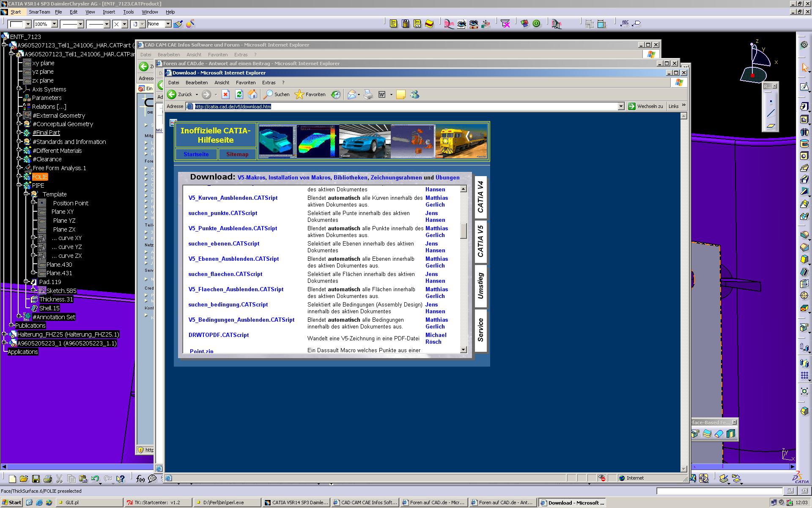This screenshot has height=508, width=812.
Task: Select the Umstieg vertical tab
Action: pos(480,286)
